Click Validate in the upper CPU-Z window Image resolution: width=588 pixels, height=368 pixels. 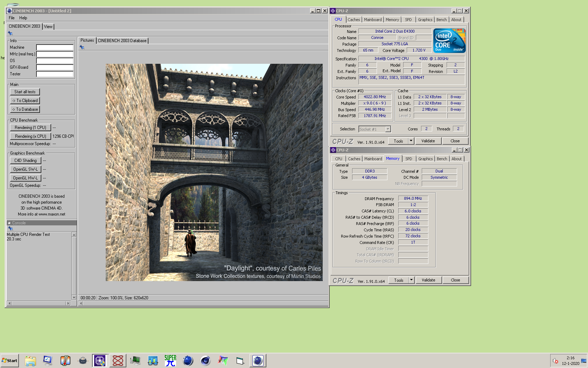point(428,141)
